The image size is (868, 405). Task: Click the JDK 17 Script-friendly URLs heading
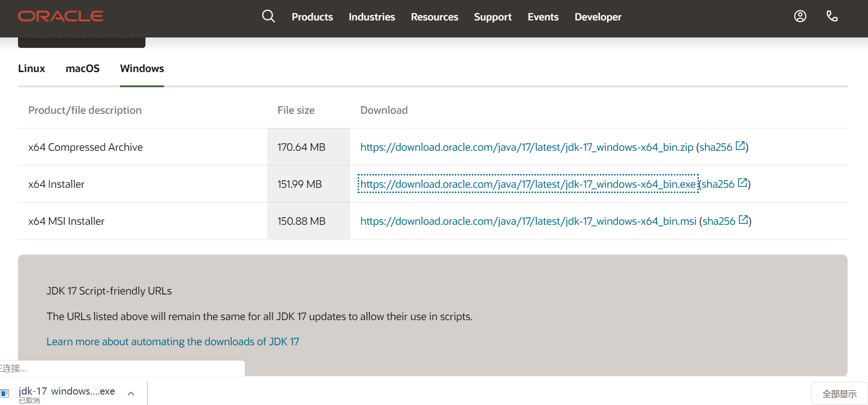click(109, 291)
